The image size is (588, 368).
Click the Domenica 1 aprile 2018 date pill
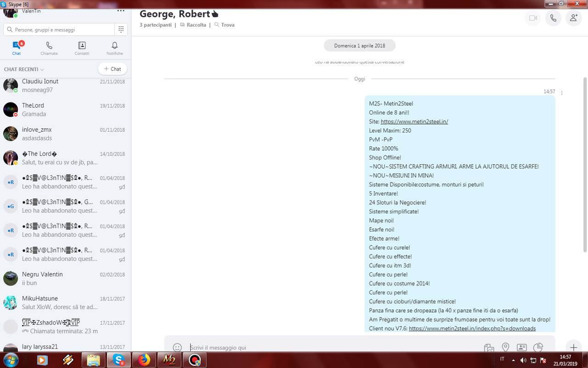coord(360,46)
